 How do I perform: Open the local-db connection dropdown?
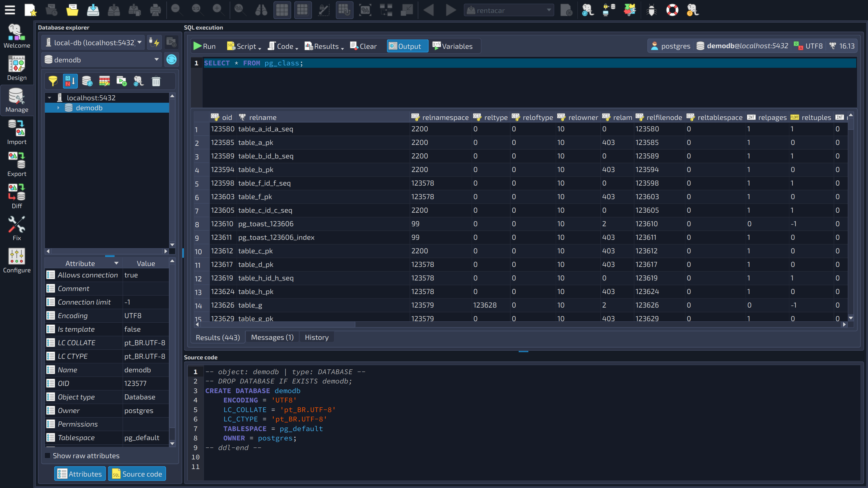94,42
